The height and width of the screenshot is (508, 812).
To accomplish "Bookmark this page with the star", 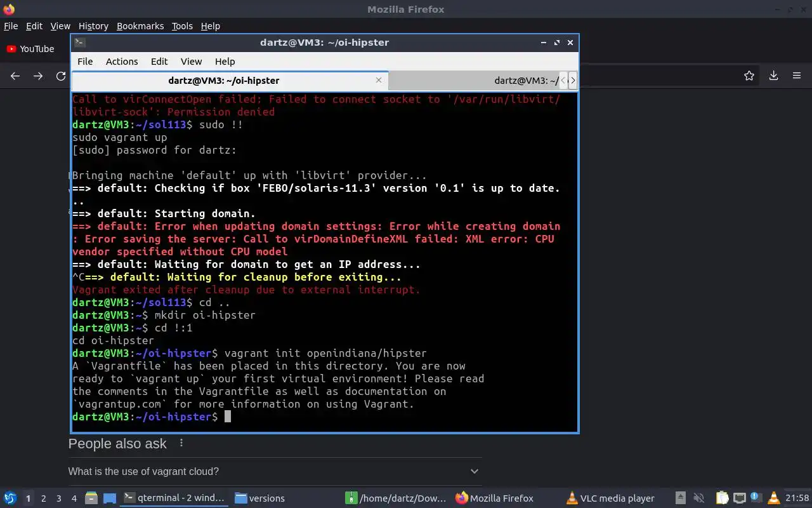I will (749, 76).
